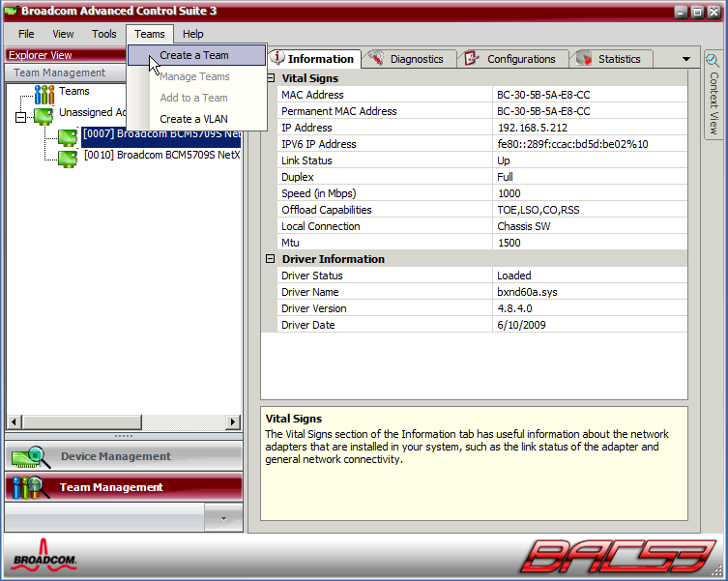The height and width of the screenshot is (581, 728).
Task: Click the Explorer View header
Action: coord(66,55)
